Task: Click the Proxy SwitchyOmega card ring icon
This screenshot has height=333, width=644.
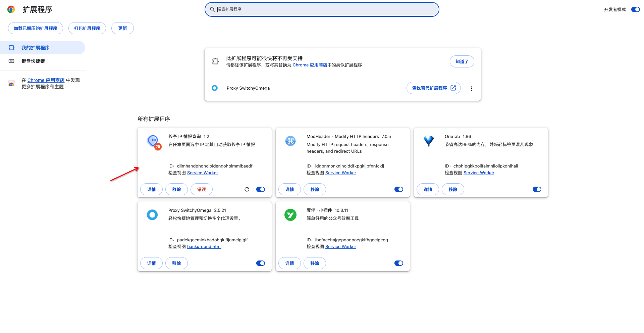Action: pos(152,215)
